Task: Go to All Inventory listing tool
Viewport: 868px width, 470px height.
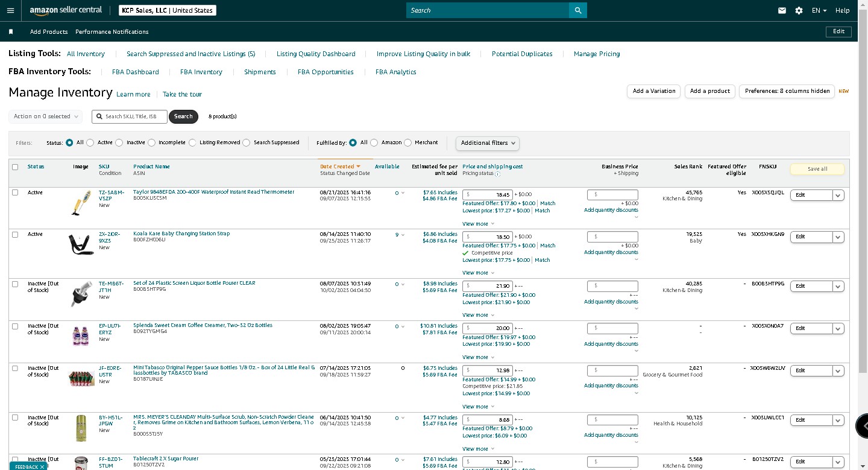Action: pyautogui.click(x=86, y=54)
